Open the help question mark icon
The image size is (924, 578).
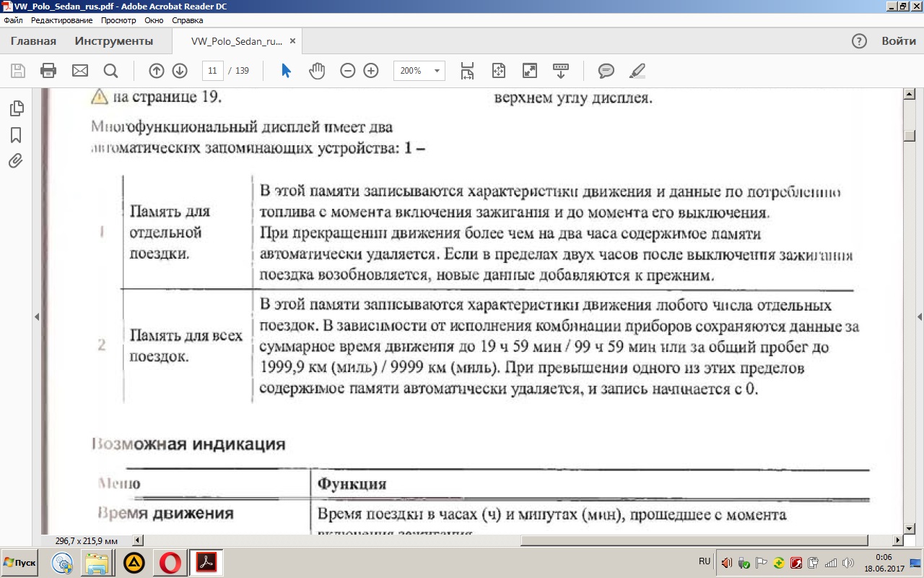859,41
